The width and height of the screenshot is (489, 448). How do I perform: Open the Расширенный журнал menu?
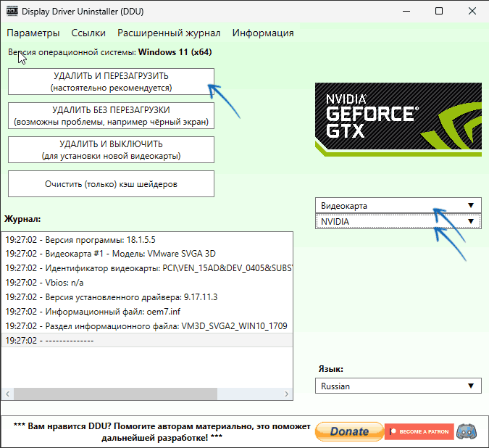(169, 33)
